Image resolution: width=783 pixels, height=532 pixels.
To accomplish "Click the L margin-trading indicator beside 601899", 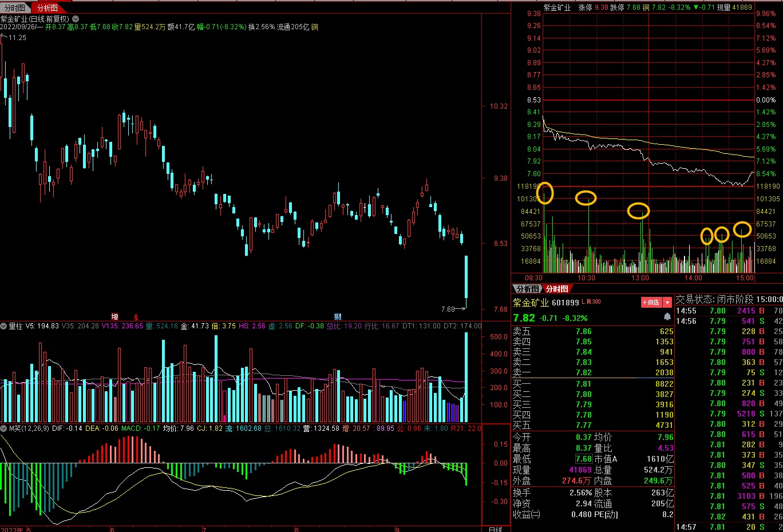I will [583, 301].
